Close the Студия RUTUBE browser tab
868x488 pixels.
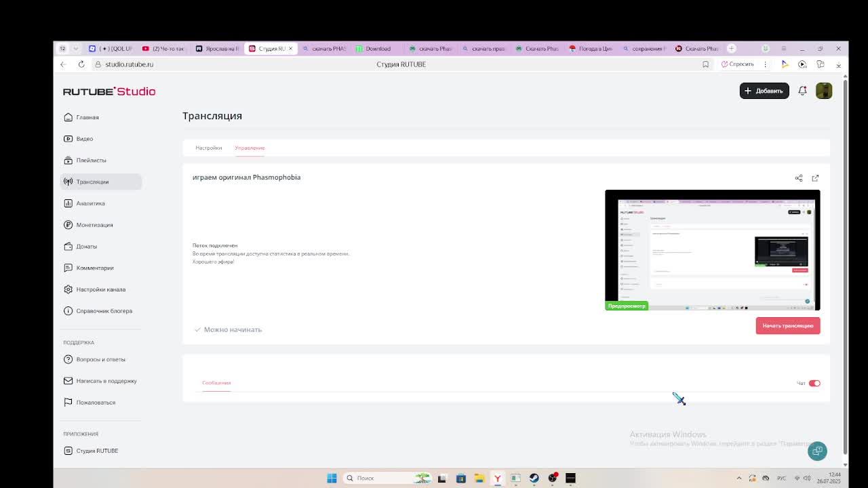[290, 49]
